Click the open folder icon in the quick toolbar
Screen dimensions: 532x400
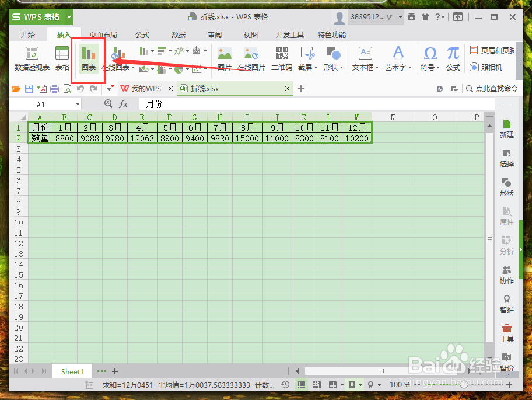[16, 89]
